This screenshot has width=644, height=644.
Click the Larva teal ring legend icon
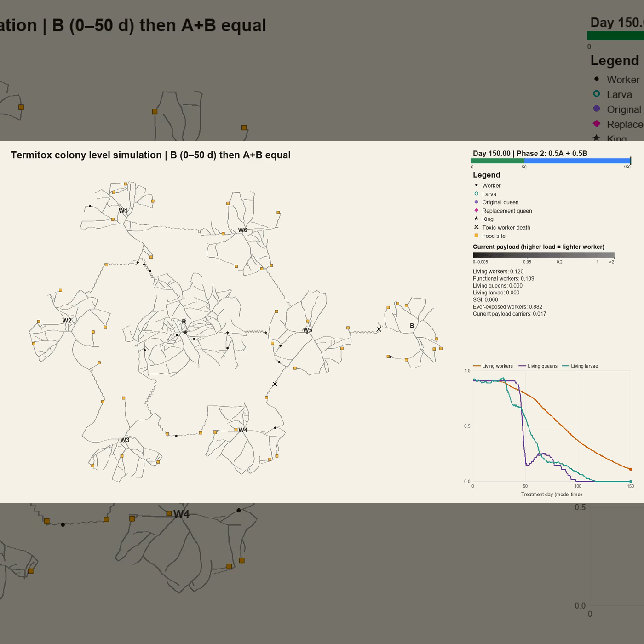coord(477,194)
